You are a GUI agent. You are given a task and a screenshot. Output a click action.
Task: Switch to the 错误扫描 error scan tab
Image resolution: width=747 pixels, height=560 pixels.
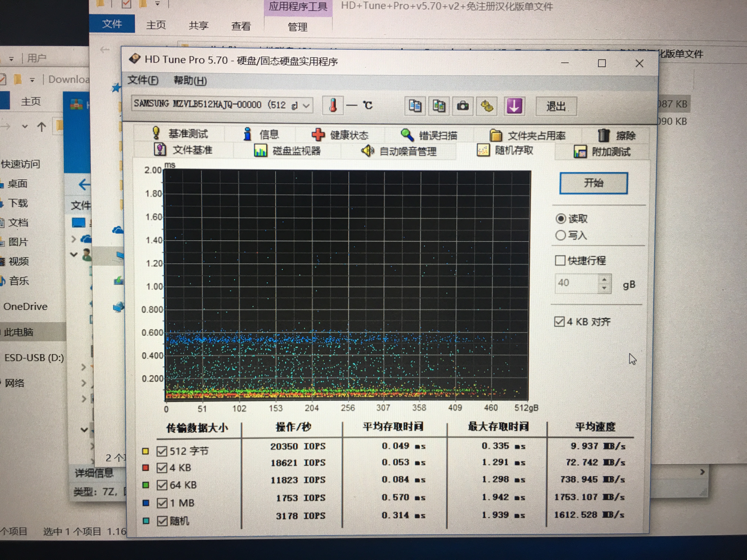pyautogui.click(x=429, y=135)
